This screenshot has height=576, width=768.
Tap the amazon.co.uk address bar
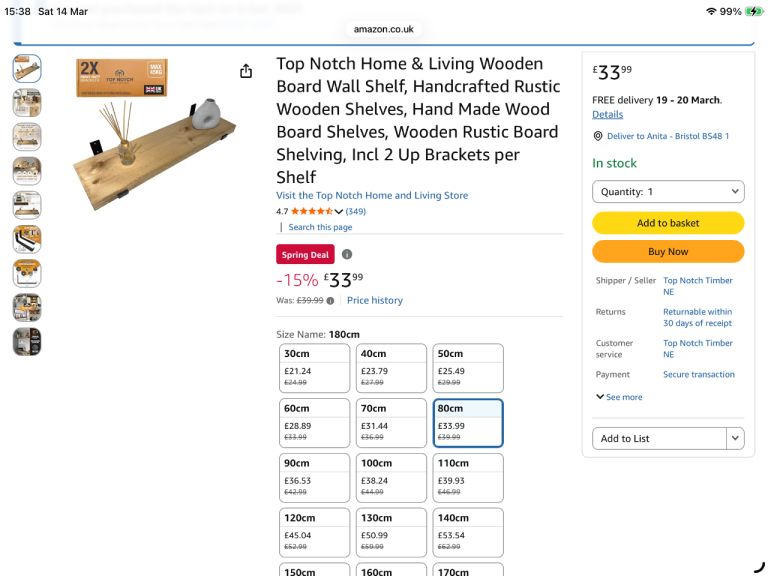[x=384, y=29]
